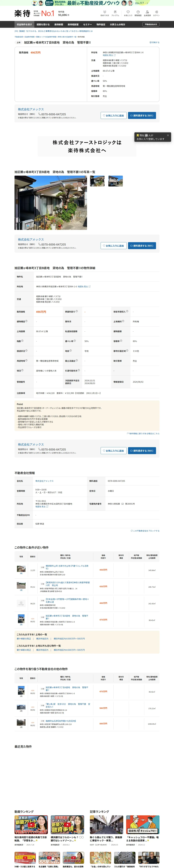Screen dimensions: 174x868
Task: Play first ranked video about 新築アパート
Action: coord(31,825)
